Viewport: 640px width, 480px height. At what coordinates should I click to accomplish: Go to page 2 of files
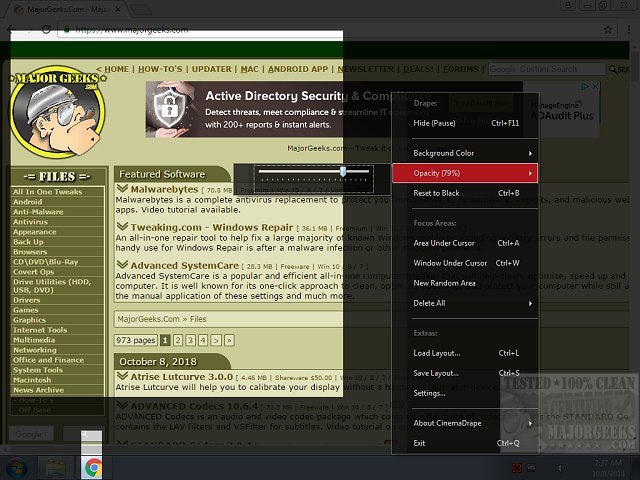[x=178, y=340]
